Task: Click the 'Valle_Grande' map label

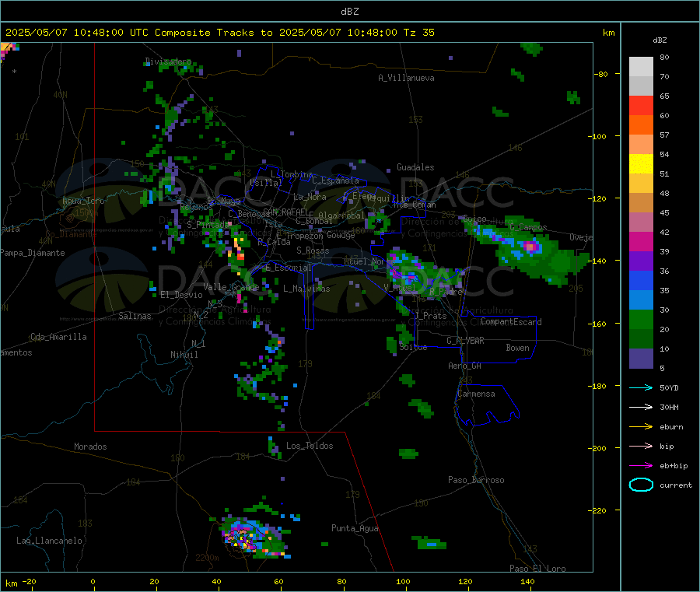Action: [231, 287]
